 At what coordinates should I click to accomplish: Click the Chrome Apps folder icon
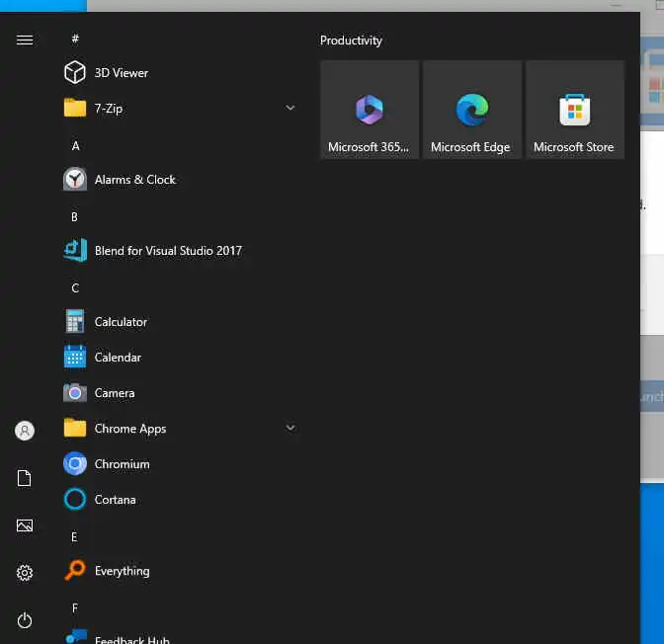click(75, 428)
